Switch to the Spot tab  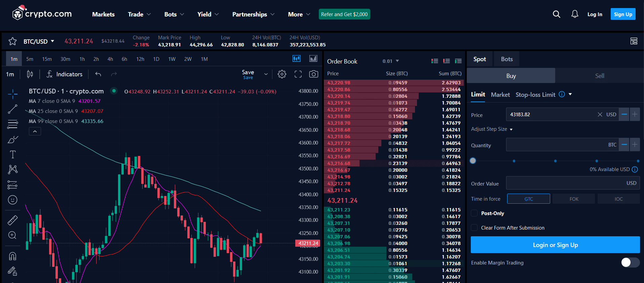480,59
